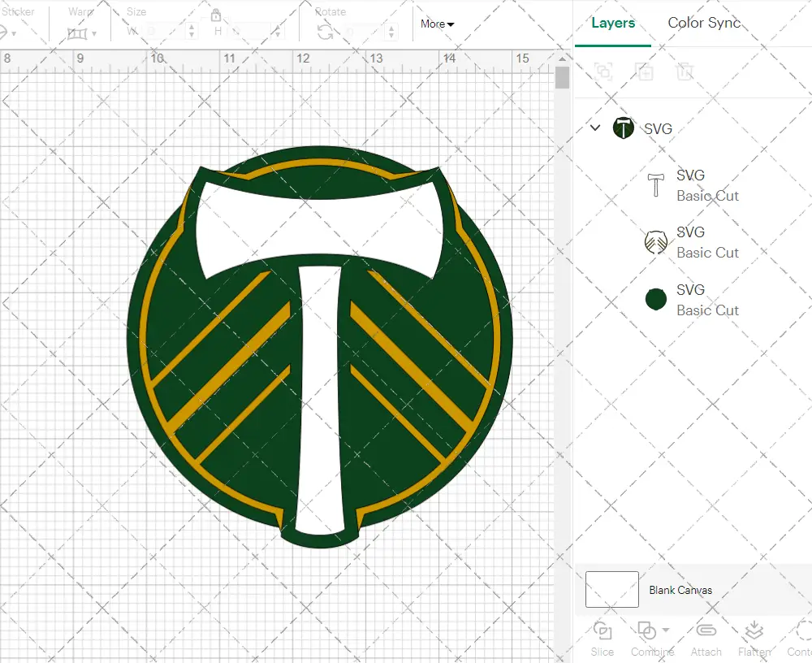Click the white axe head on canvas
Viewport: 812px width, 663px height.
320,228
